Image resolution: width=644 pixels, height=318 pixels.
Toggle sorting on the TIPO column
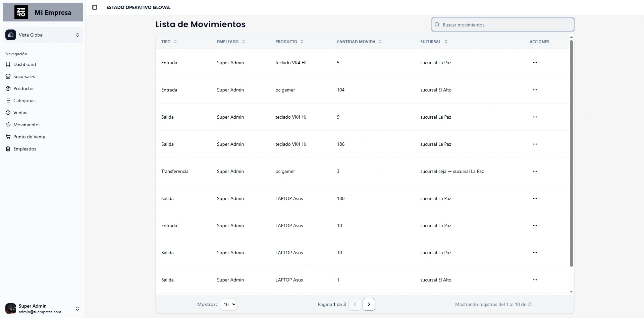pos(176,42)
